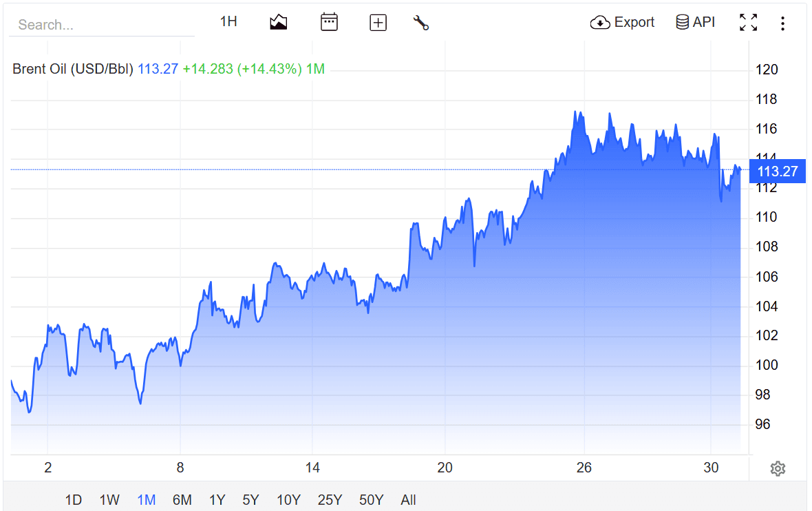Viewport: 812px width, 511px height.
Task: Click the Export cloud button
Action: (x=622, y=22)
